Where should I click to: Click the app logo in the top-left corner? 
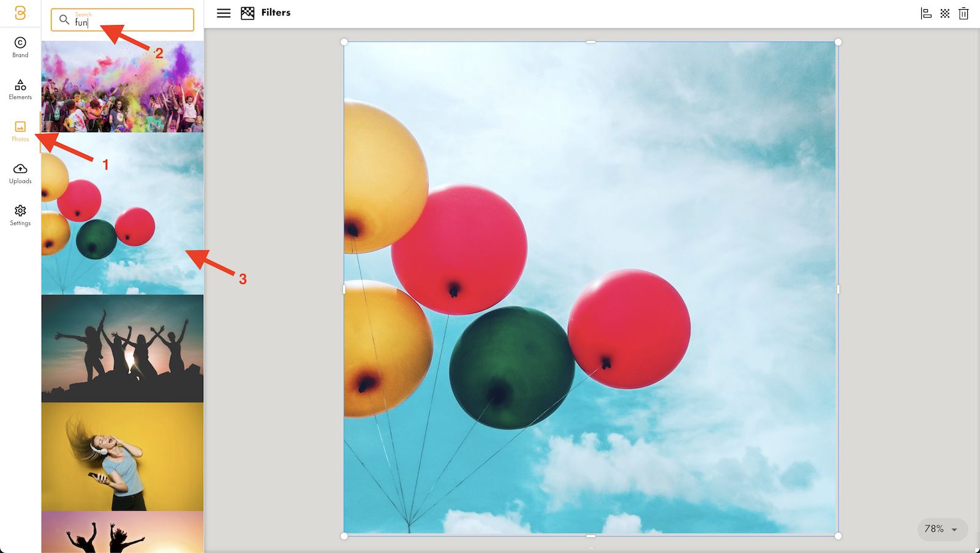[20, 13]
